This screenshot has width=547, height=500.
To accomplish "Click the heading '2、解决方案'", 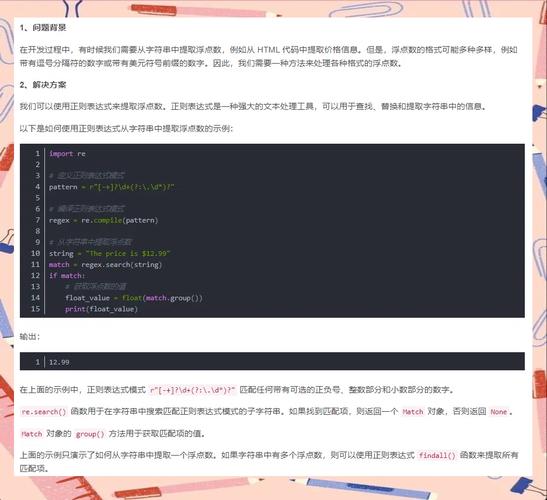I will click(43, 85).
